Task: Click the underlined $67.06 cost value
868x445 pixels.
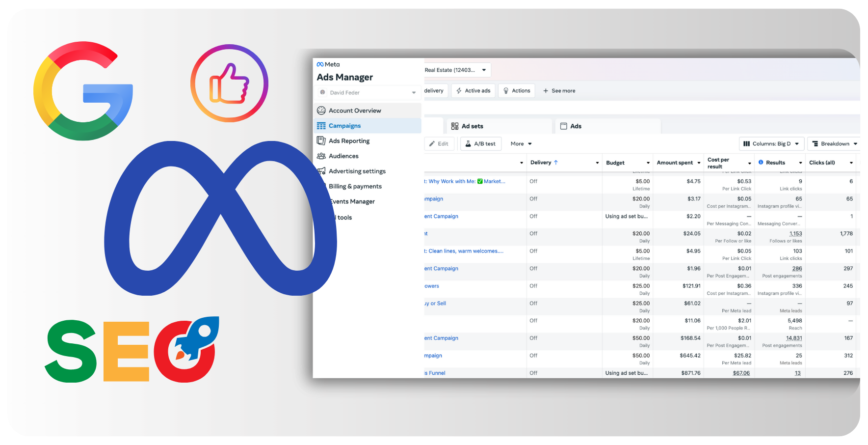Action: (741, 373)
